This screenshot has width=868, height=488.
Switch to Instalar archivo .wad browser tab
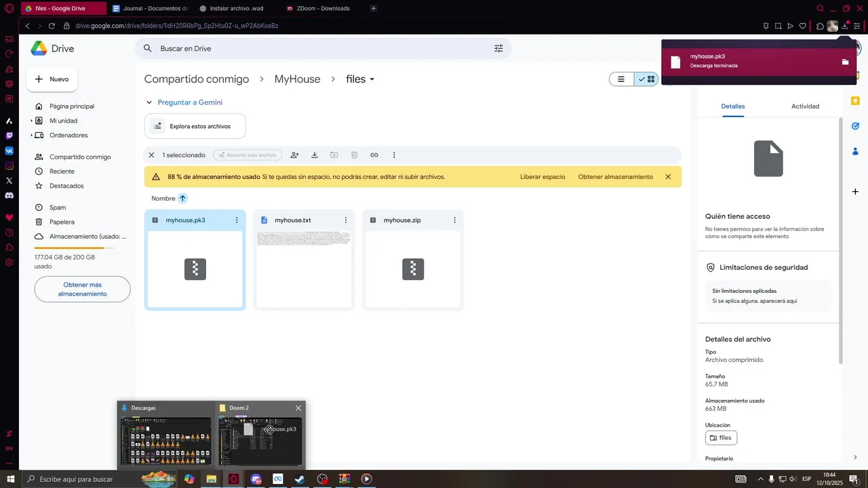click(236, 8)
